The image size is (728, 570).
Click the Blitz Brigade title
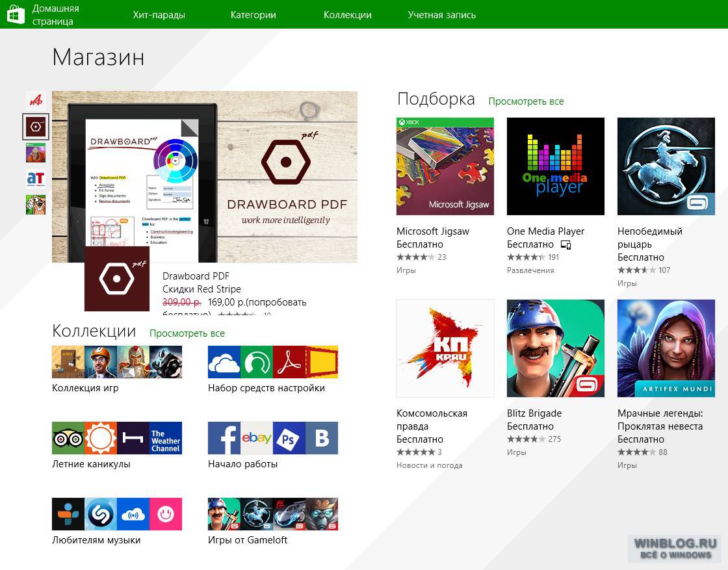tap(534, 413)
